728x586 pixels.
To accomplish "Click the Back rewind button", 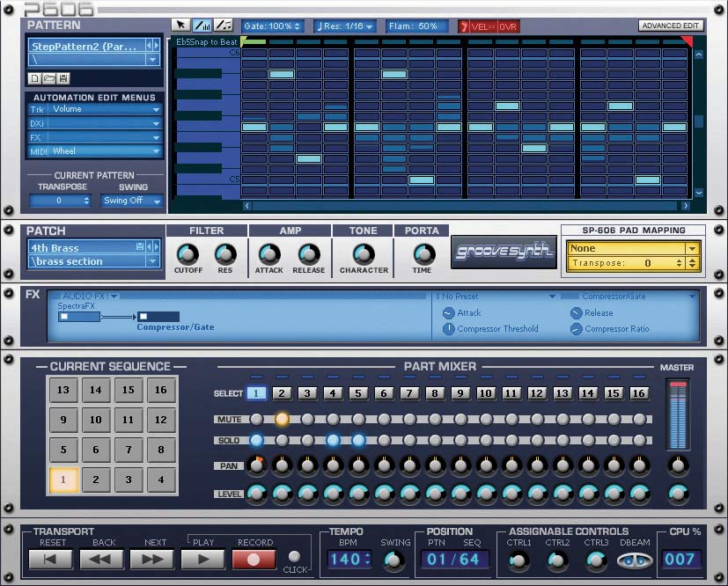I will pos(101,559).
